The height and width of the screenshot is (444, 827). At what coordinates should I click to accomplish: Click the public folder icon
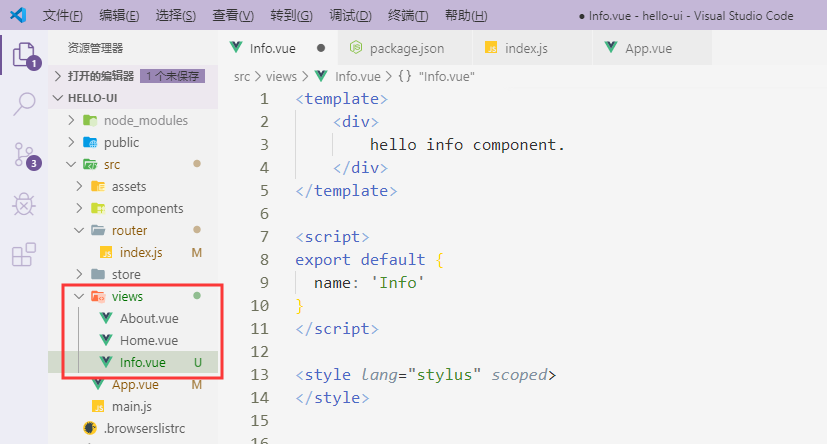coord(90,142)
